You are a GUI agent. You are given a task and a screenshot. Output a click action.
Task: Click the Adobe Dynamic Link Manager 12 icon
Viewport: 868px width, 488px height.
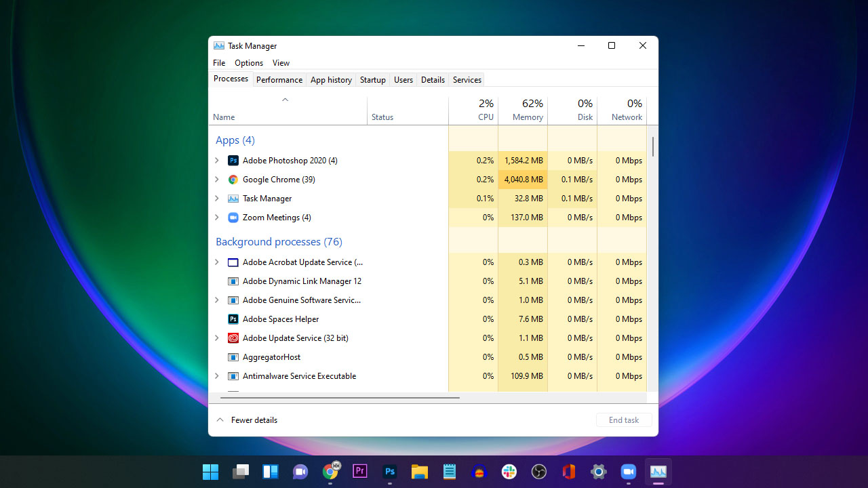[233, 281]
